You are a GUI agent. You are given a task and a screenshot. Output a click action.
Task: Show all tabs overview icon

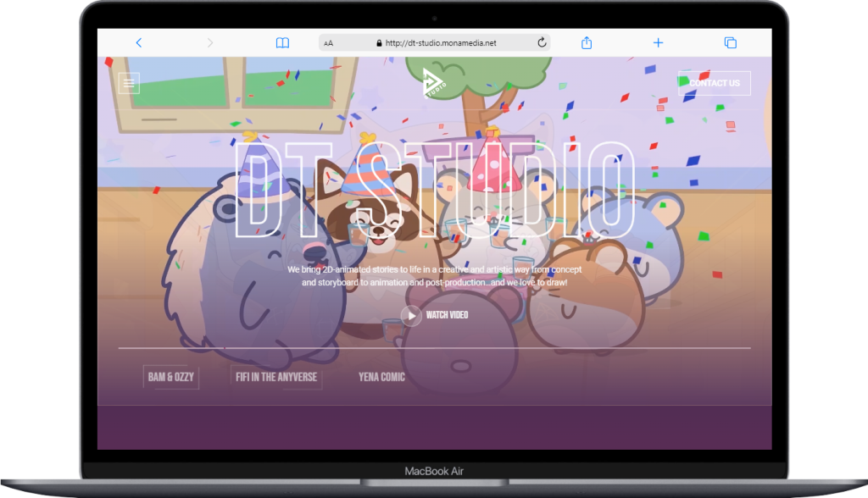(730, 42)
